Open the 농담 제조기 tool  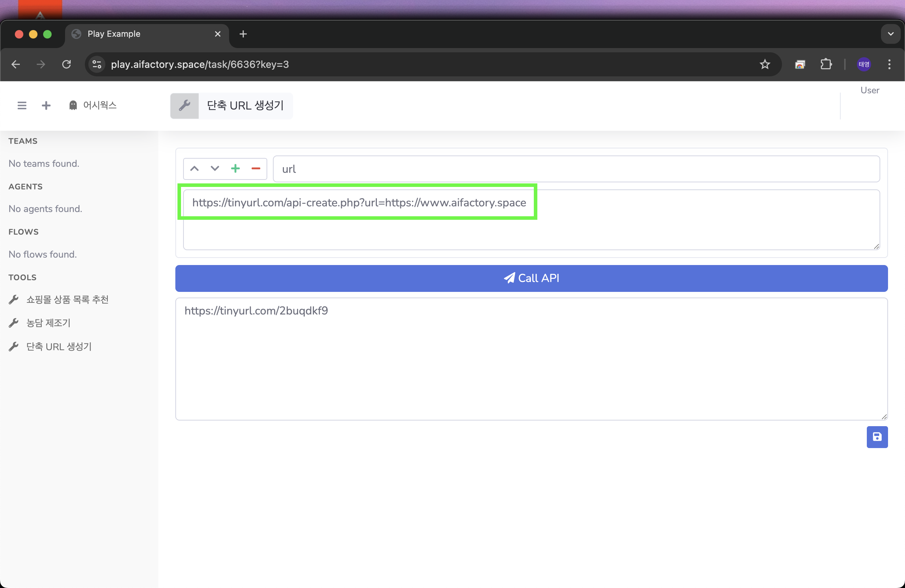tap(48, 323)
